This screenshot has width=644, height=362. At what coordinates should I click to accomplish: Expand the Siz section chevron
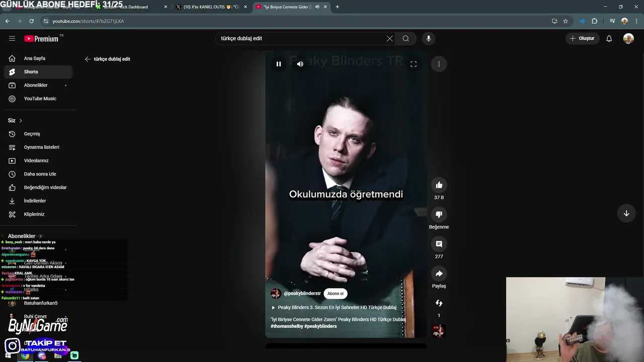point(21,121)
